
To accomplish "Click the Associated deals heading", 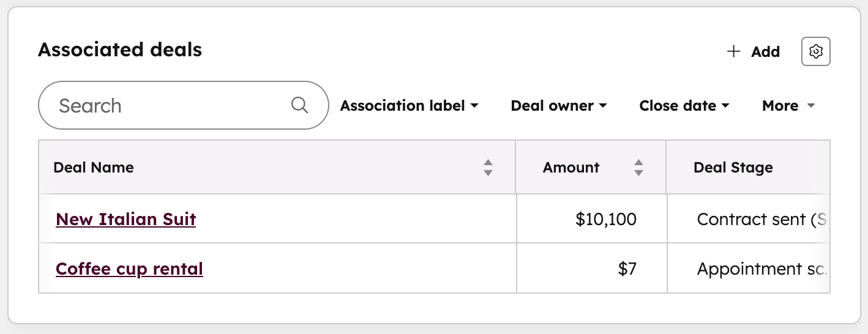I will pyautogui.click(x=120, y=50).
